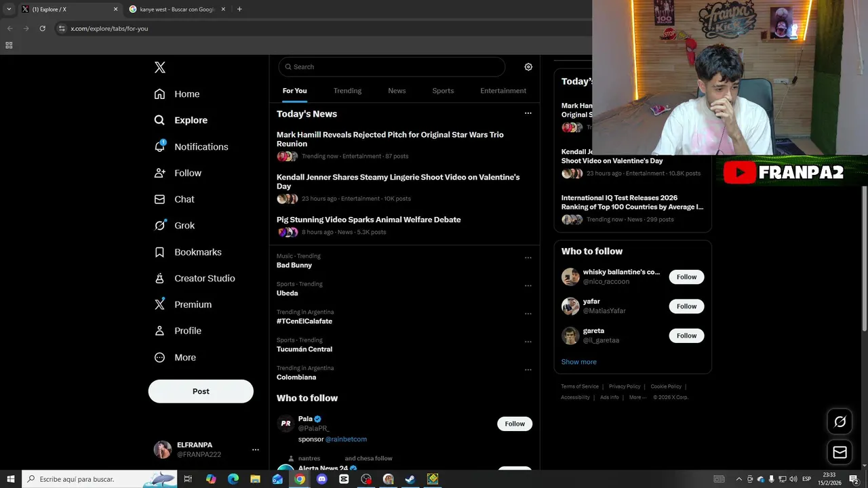Switch to the Trending tab
Screen dimensions: 868x488
(347, 91)
